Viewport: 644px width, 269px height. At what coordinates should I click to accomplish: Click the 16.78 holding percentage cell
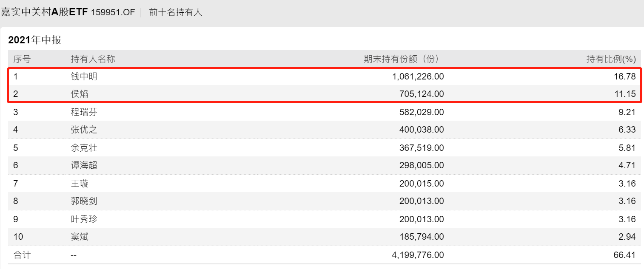click(627, 77)
